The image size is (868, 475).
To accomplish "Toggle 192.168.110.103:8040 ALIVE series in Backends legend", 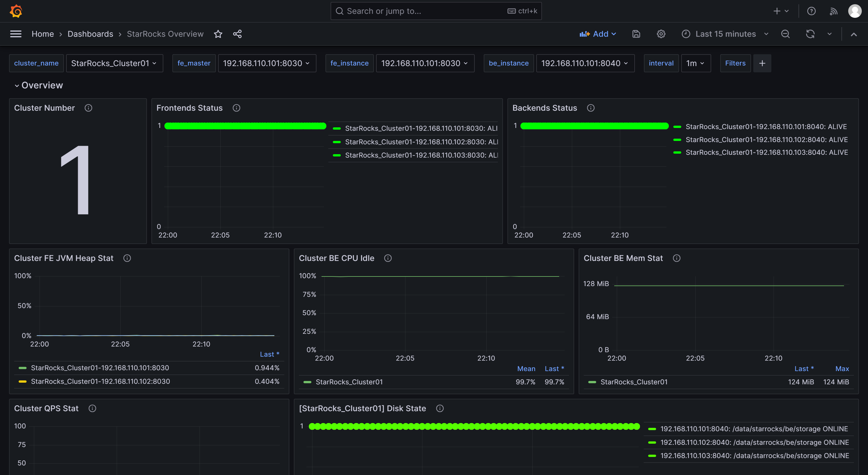I will pyautogui.click(x=767, y=152).
